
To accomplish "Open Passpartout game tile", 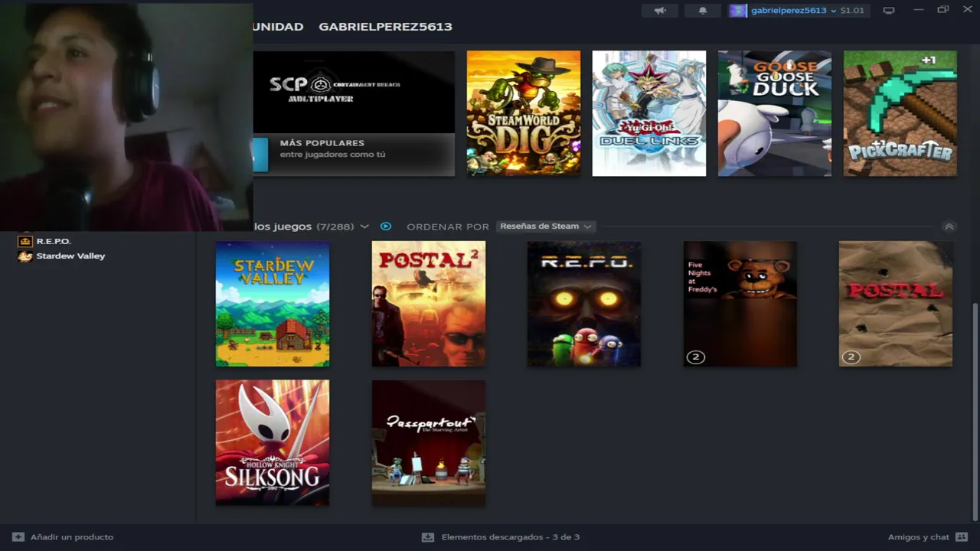I will click(x=429, y=442).
